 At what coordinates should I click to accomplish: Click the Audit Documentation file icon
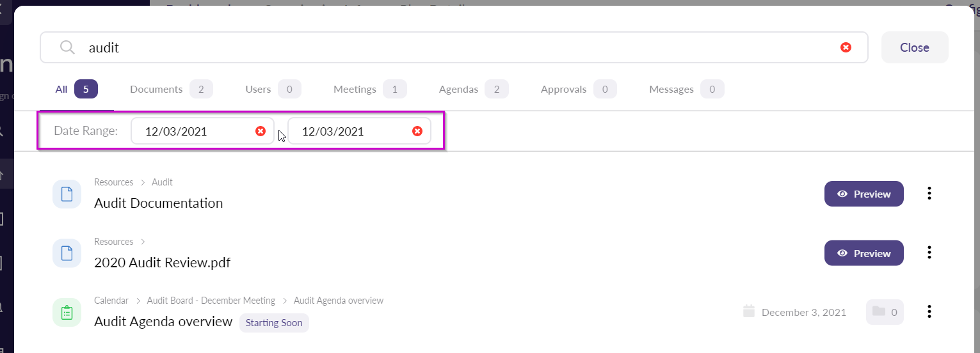pos(67,194)
